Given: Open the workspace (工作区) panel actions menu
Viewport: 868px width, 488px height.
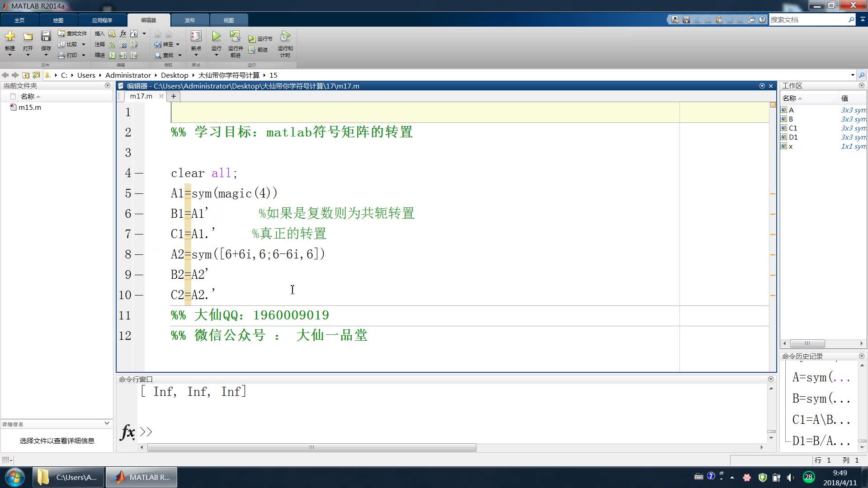Looking at the screenshot, I should (861, 85).
